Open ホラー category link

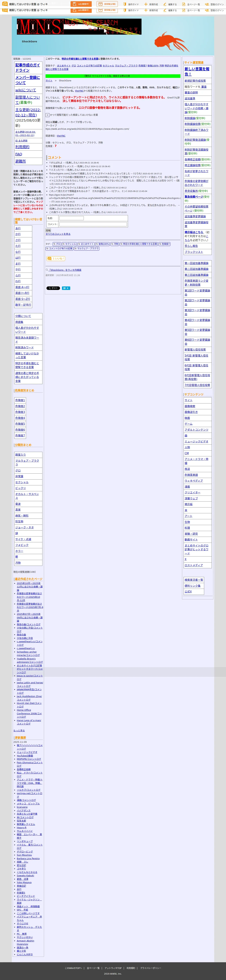tap(19, 551)
